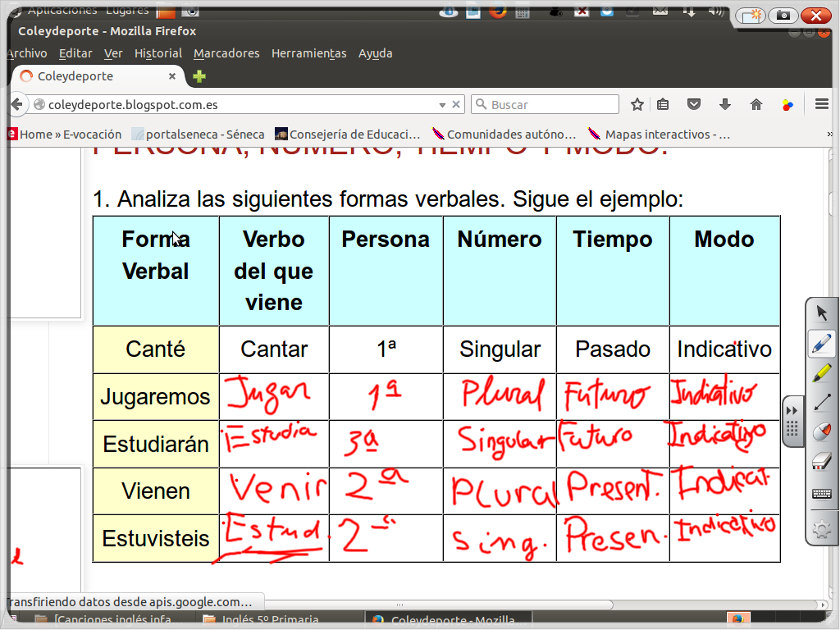
Task: Select the blue pen annotation tool
Action: pyautogui.click(x=821, y=344)
